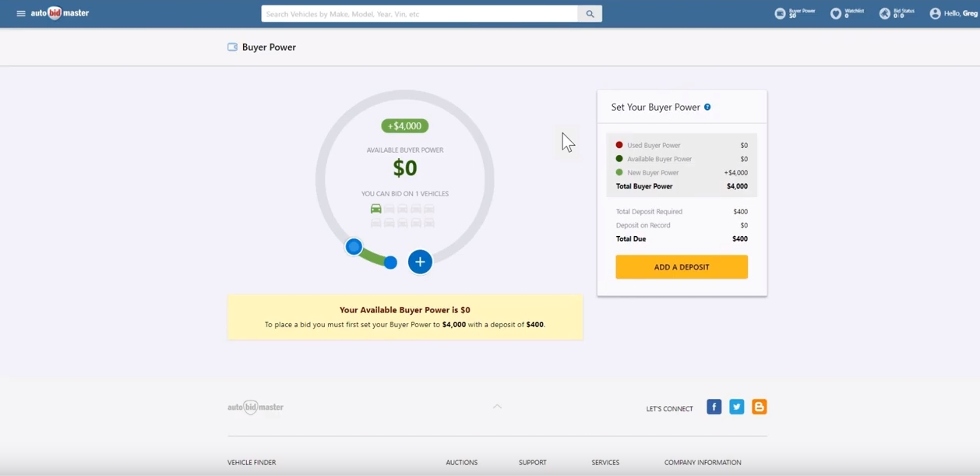Open the Hello, Greg account menu
980x476 pixels.
(953, 13)
